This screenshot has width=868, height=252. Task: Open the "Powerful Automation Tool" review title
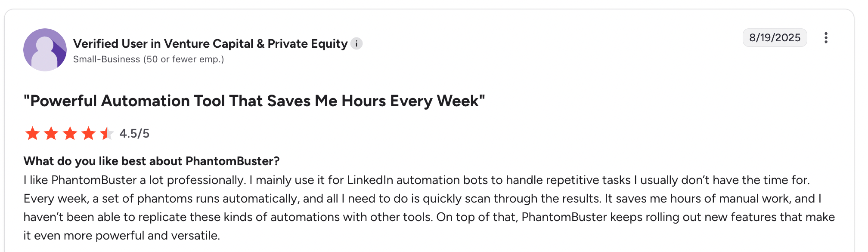tap(254, 101)
